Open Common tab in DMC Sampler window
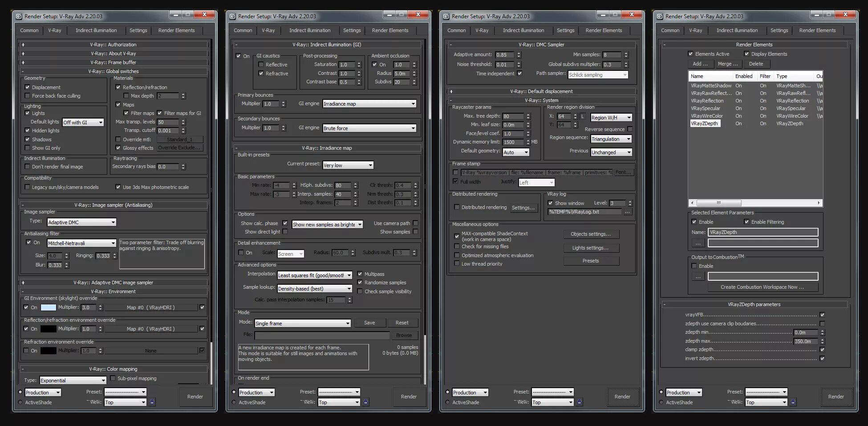 [x=457, y=30]
